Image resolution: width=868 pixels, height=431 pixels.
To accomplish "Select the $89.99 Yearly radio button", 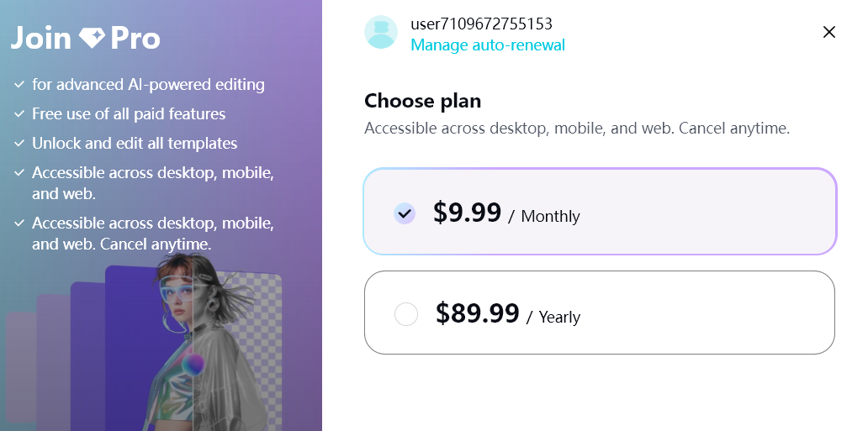I will point(405,314).
